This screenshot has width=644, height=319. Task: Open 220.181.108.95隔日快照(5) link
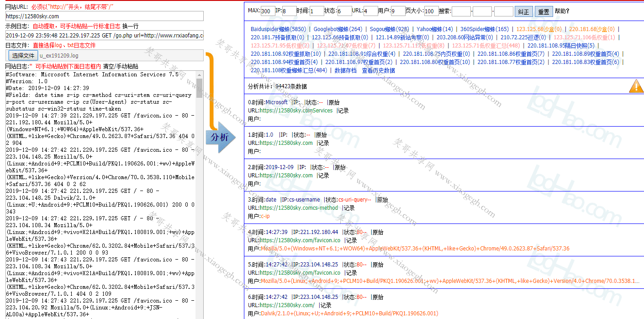tap(561, 45)
